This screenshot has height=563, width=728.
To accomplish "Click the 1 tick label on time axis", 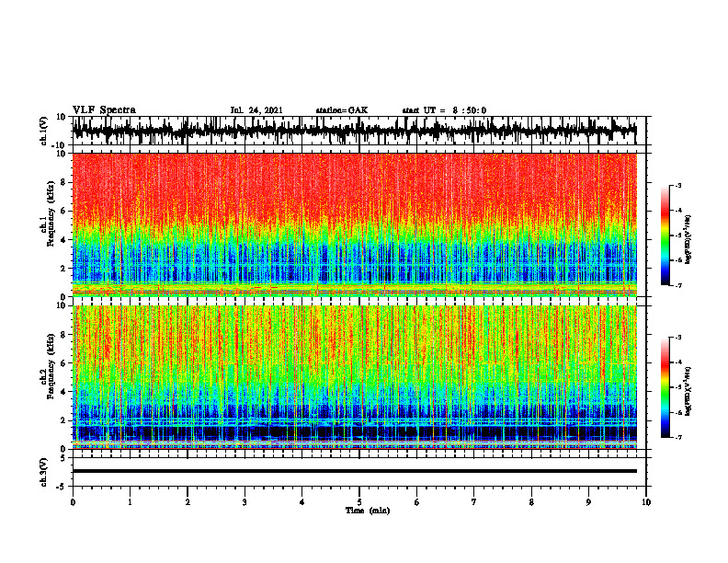I will [x=130, y=502].
